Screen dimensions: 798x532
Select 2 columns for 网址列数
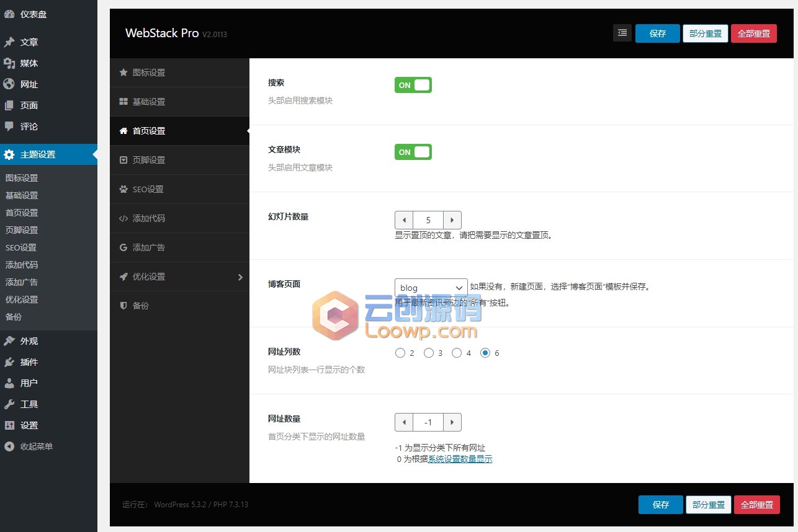coord(400,353)
